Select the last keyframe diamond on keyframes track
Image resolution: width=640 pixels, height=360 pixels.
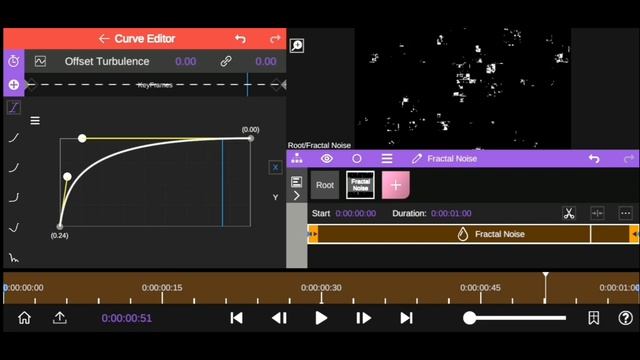tap(277, 84)
